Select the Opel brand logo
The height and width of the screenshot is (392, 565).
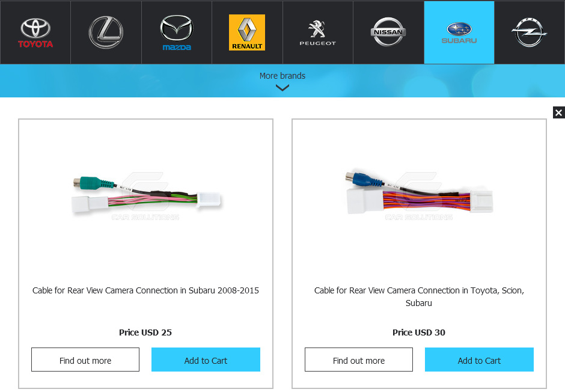click(530, 32)
